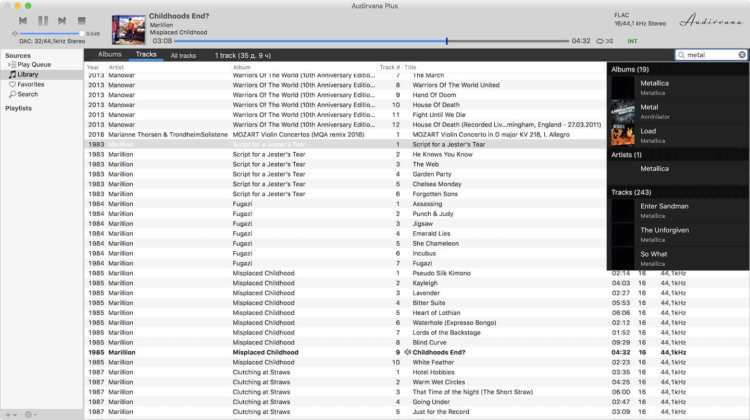Open the Metal album by Annihilator
Viewport: 750px width, 420px height.
click(x=678, y=111)
